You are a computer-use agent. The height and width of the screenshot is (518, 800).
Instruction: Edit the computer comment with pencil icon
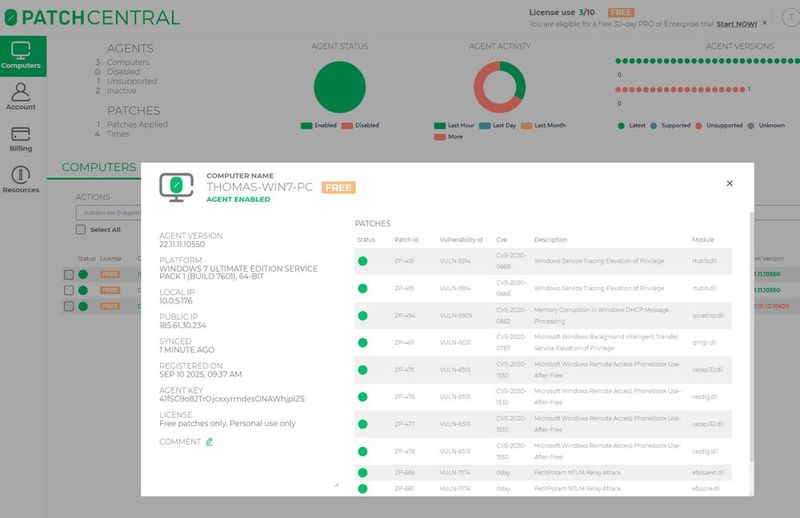[209, 441]
